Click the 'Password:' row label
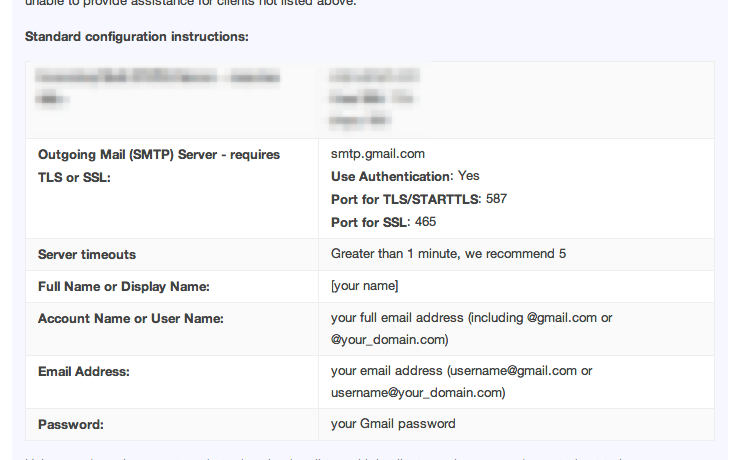Screen dimensions: 738x460 pos(70,424)
